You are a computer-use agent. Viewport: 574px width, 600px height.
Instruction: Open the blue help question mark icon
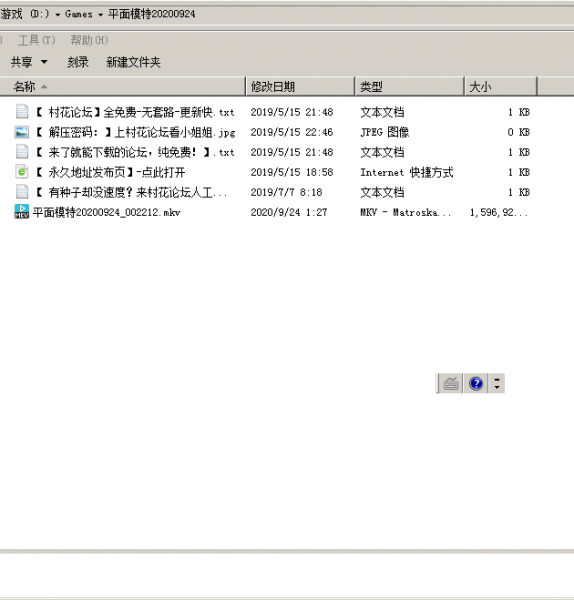(476, 383)
